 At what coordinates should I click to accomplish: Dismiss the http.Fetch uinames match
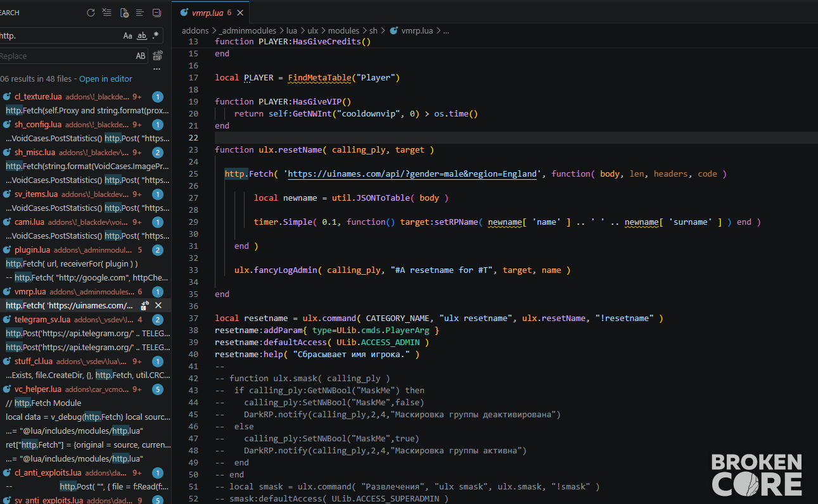[158, 305]
